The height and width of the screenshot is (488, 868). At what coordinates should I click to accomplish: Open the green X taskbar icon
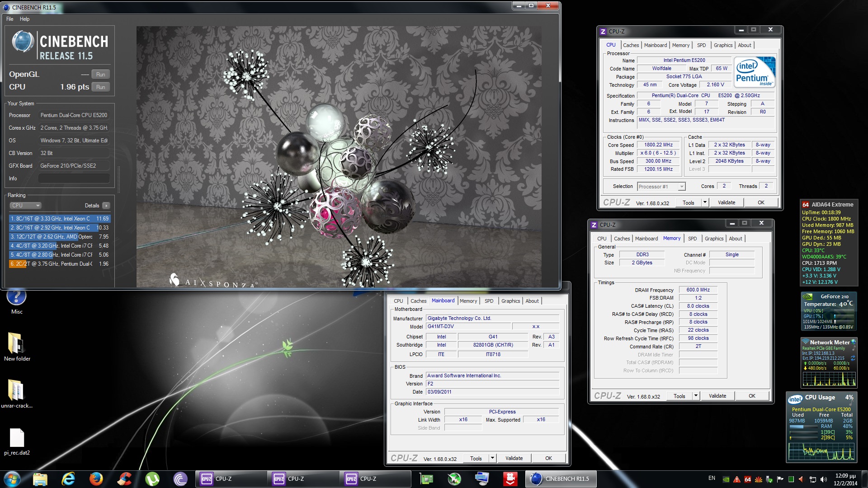[454, 479]
